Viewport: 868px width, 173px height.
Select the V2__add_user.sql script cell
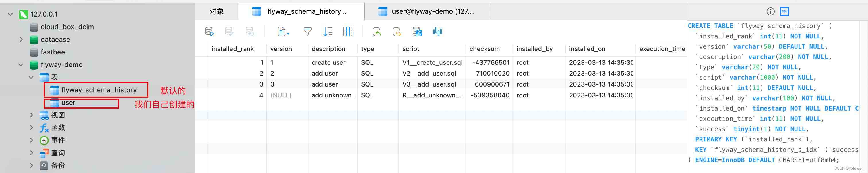[x=432, y=73]
